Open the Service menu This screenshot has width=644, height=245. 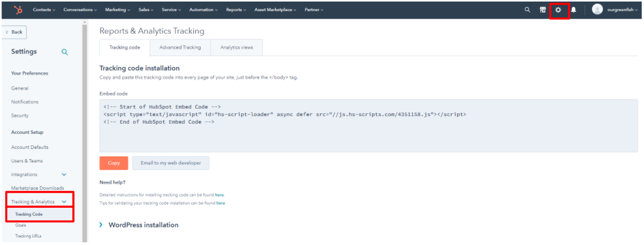[x=171, y=10]
